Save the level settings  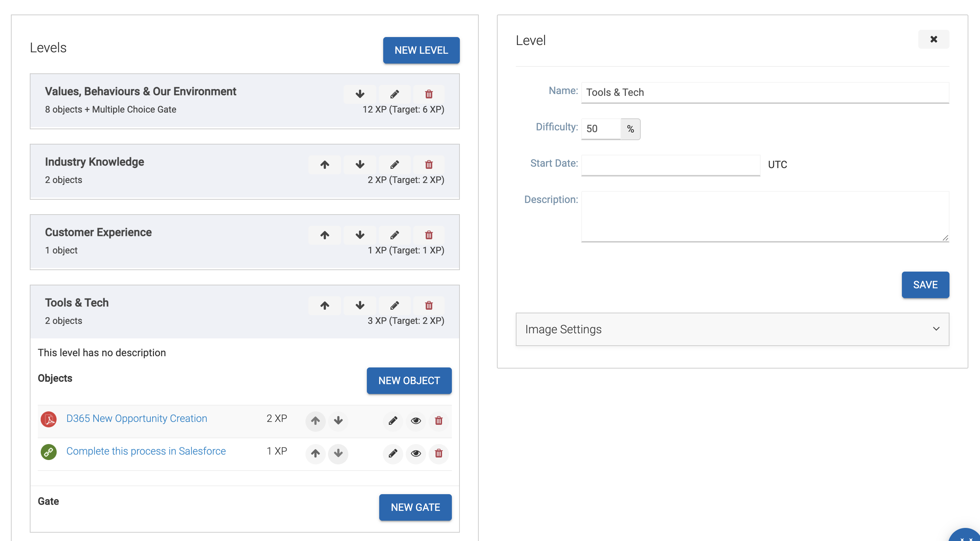(925, 285)
